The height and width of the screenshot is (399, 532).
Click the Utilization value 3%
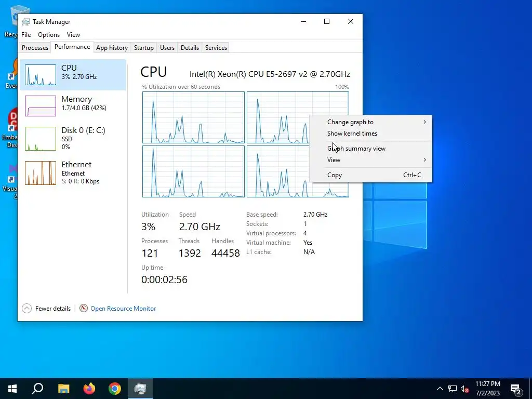click(x=148, y=227)
